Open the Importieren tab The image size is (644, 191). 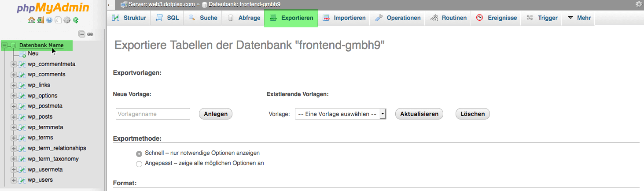(344, 18)
